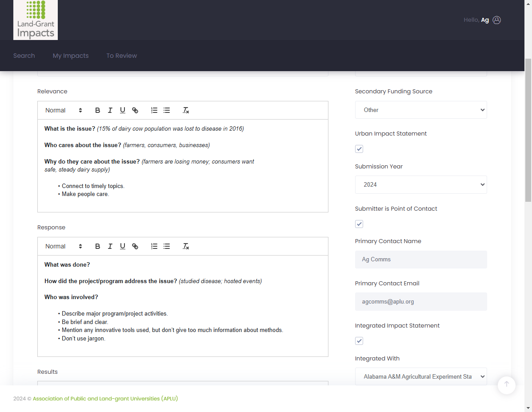Uncheck the Integrated Impact Statement checkbox
Screen dimensions: 532x412
tap(359, 341)
